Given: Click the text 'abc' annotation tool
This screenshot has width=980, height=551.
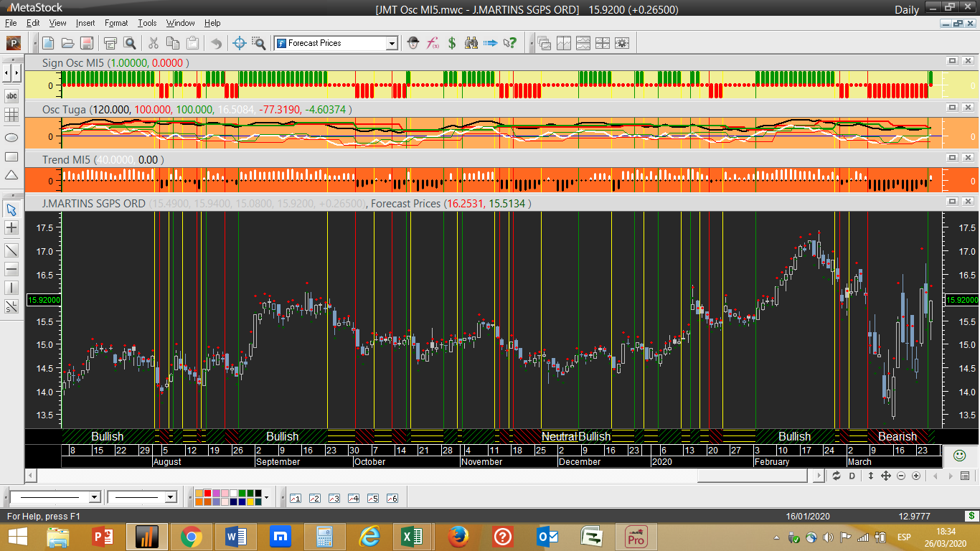Looking at the screenshot, I should coord(11,95).
